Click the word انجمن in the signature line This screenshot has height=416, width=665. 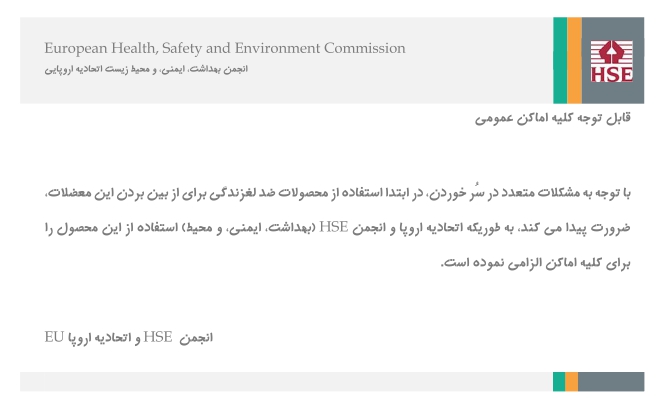click(196, 338)
